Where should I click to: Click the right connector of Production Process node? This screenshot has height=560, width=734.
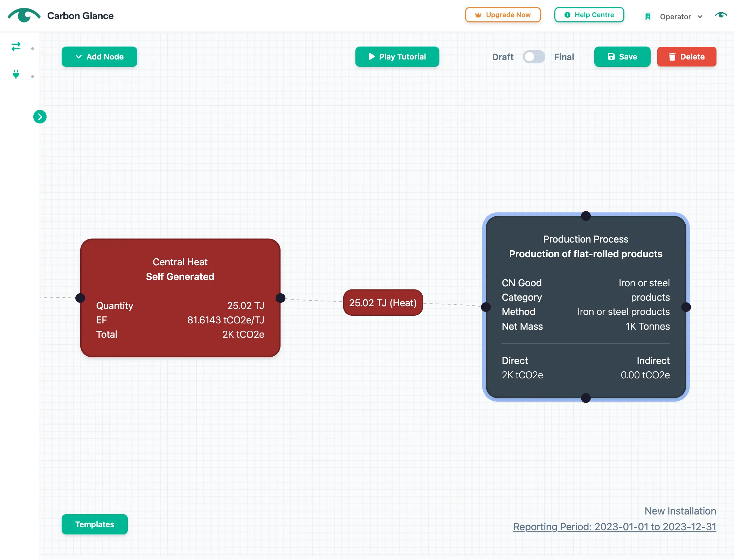pyautogui.click(x=686, y=307)
